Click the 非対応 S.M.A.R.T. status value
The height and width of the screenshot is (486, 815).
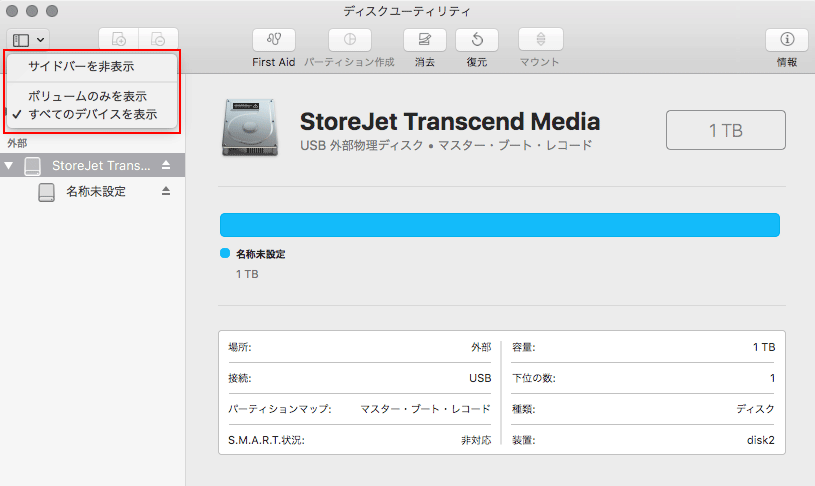[x=476, y=440]
